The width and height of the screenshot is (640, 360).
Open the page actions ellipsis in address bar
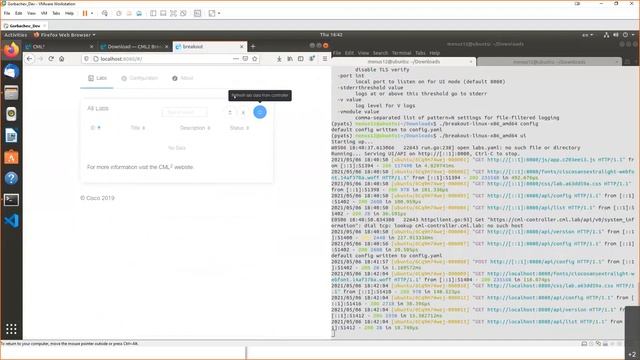(x=236, y=59)
